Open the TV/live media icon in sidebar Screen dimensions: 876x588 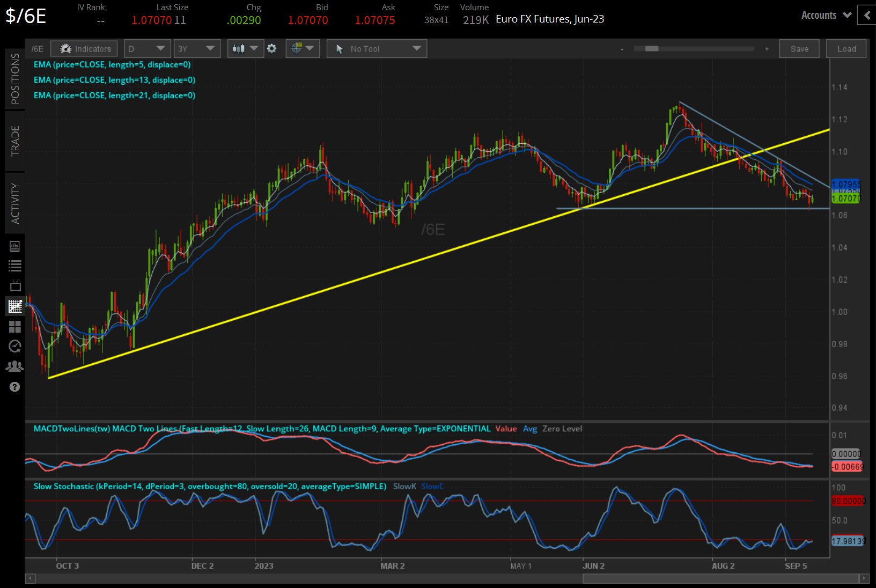pyautogui.click(x=14, y=285)
